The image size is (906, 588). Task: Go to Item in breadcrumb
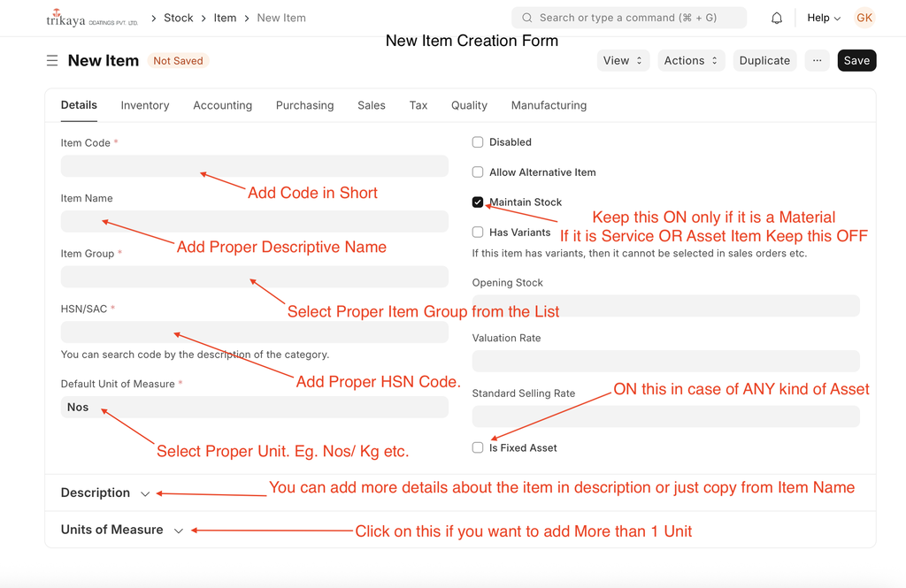(225, 18)
